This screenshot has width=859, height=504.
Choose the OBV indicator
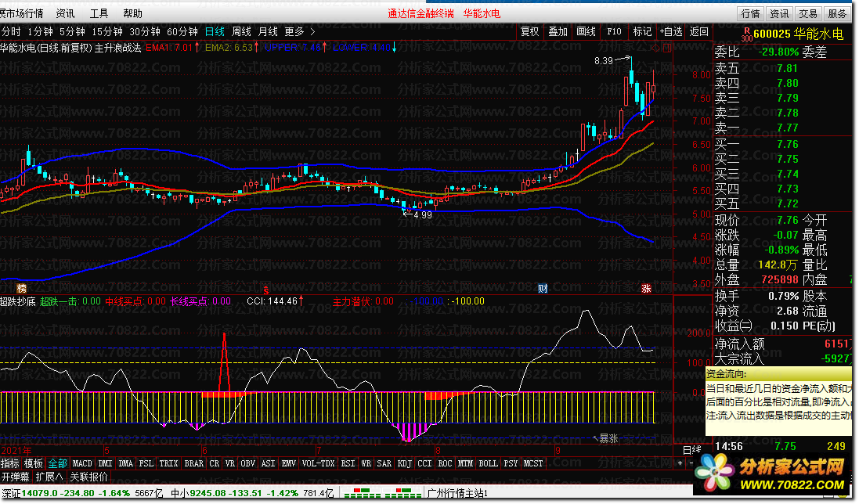click(x=247, y=463)
